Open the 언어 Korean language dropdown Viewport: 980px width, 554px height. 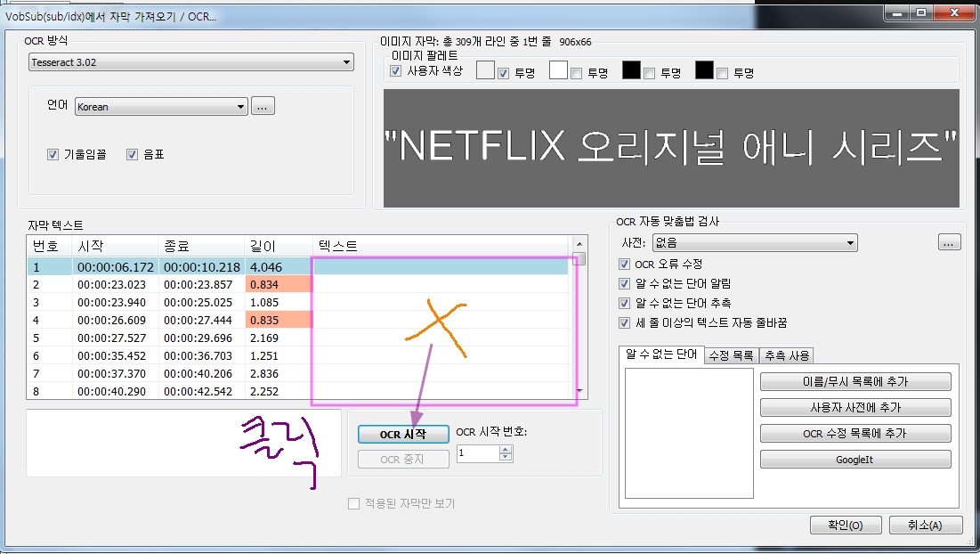pyautogui.click(x=161, y=106)
